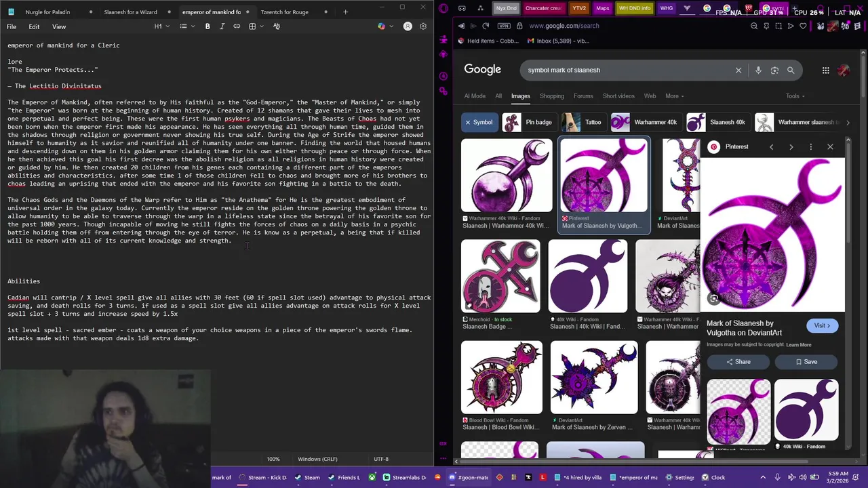Open Notepad account profile icon
The width and height of the screenshot is (868, 488).
pyautogui.click(x=408, y=26)
